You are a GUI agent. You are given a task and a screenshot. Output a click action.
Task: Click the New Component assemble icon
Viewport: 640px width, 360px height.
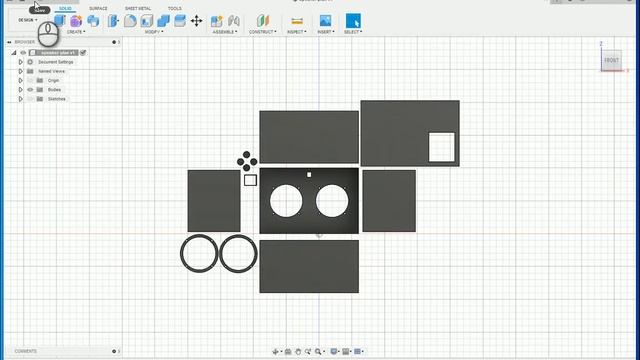217,20
